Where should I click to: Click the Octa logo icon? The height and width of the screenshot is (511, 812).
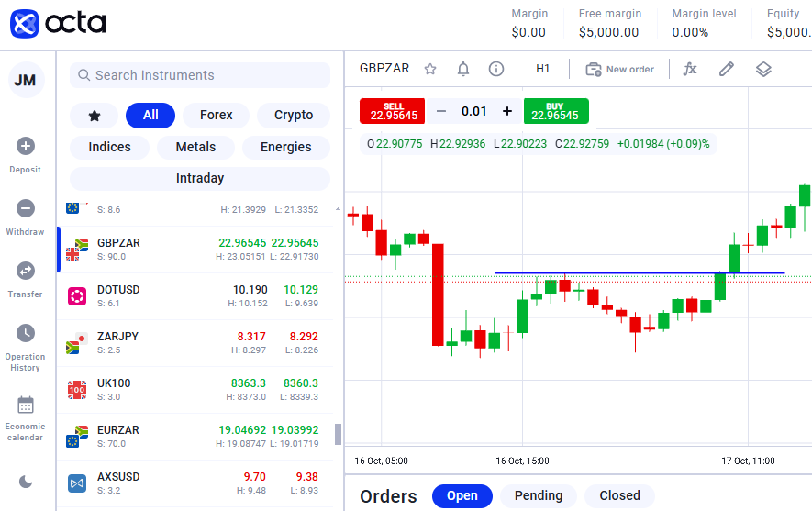click(25, 24)
